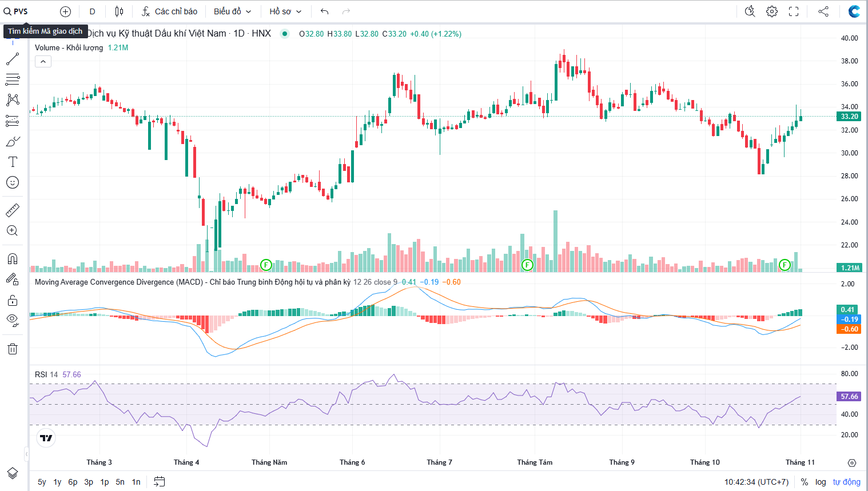This screenshot has width=868, height=491.
Task: Open the Các chỉ báo indicators button
Action: [x=170, y=11]
